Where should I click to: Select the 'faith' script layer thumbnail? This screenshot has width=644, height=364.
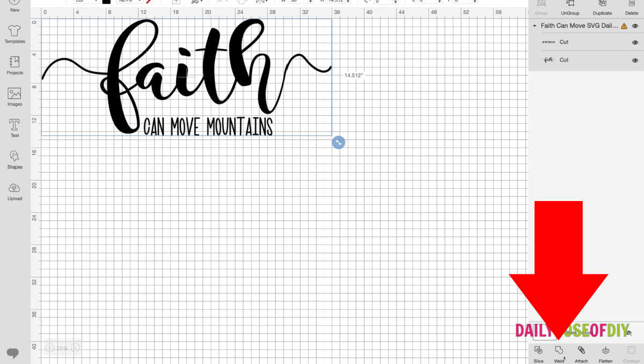coord(548,60)
